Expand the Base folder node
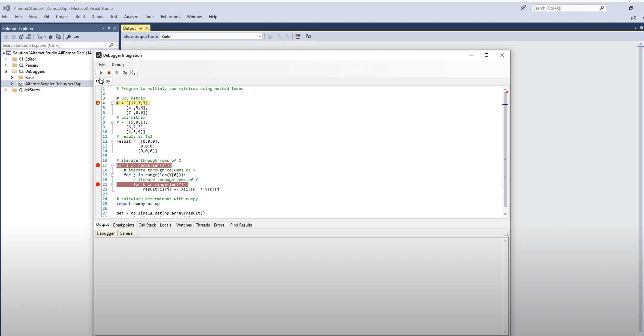Viewport: 644px width, 336px height. pos(12,78)
